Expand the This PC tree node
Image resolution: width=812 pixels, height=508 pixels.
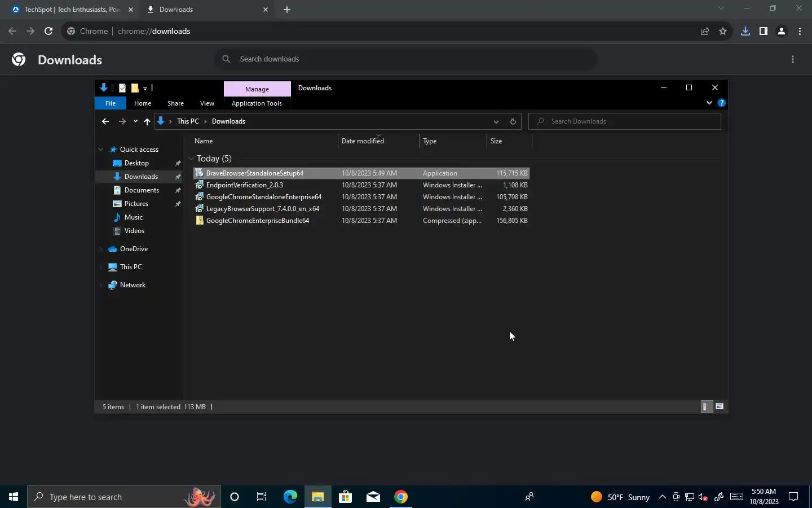coord(101,267)
